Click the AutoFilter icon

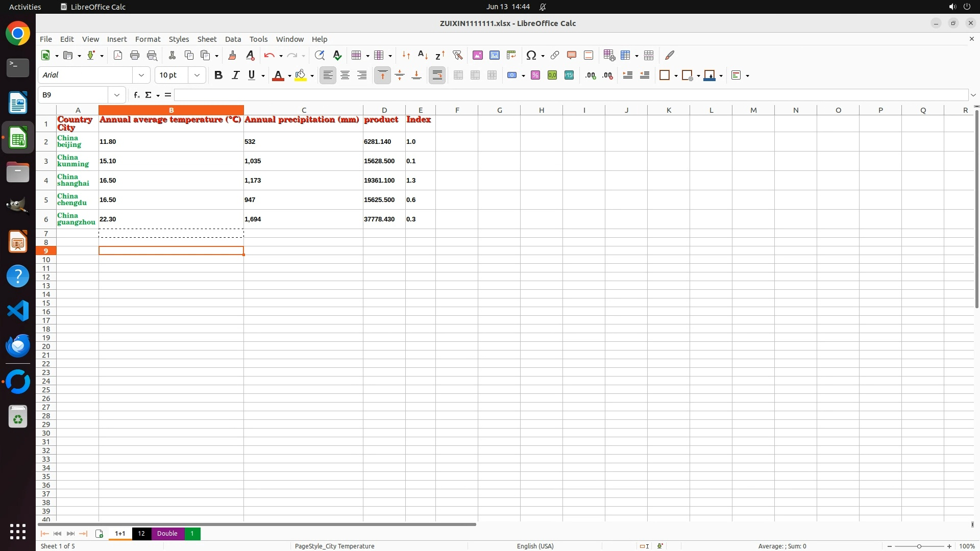(457, 55)
